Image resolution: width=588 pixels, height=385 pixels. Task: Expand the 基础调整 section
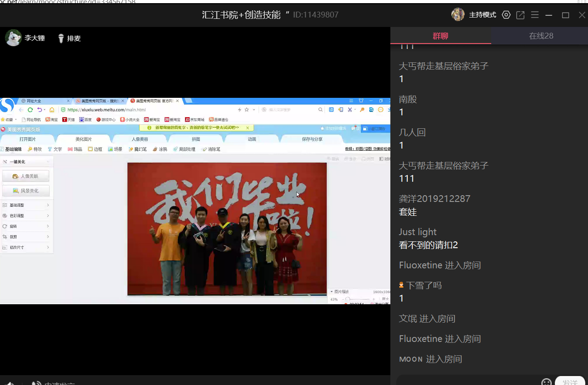click(26, 205)
